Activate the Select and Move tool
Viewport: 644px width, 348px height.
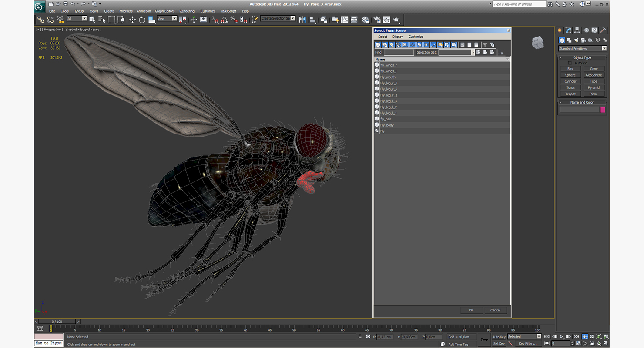pos(132,20)
